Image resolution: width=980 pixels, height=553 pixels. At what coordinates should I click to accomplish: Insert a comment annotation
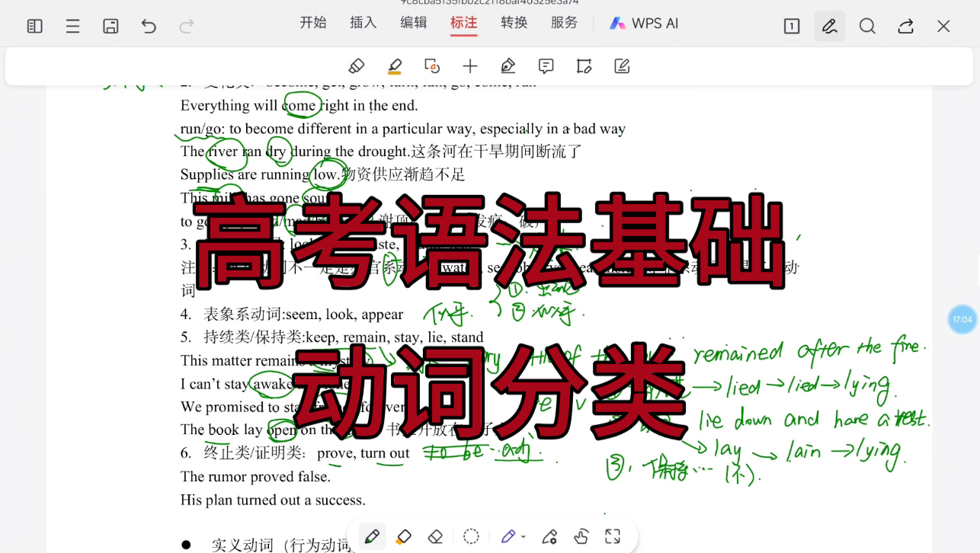[546, 66]
